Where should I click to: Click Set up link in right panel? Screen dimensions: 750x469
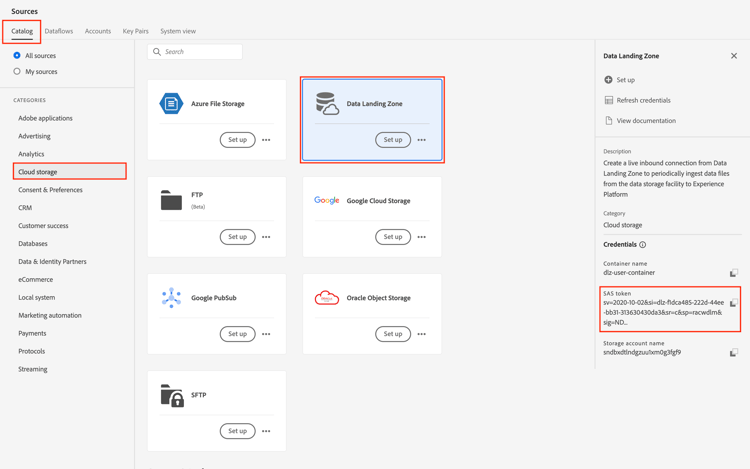(x=626, y=80)
